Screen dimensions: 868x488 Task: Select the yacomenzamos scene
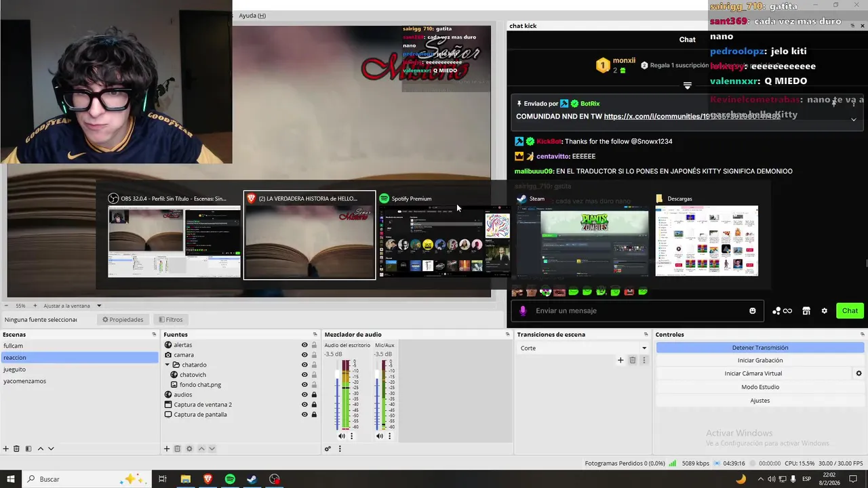[79, 381]
